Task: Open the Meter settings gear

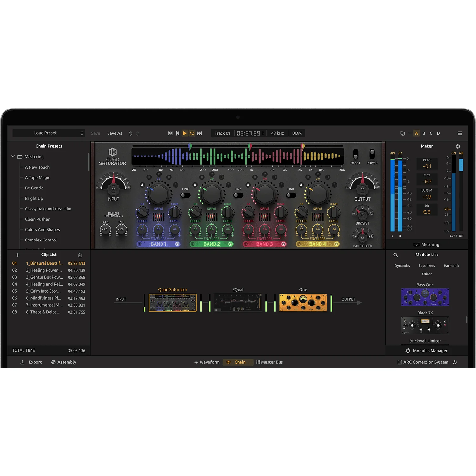Action: click(458, 146)
